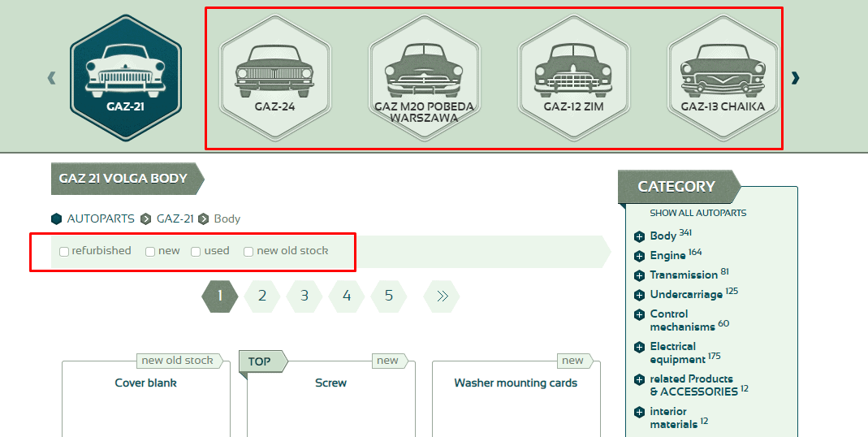Open the AUTOPARTS breadcrumb link
This screenshot has width=868, height=437.
point(101,218)
